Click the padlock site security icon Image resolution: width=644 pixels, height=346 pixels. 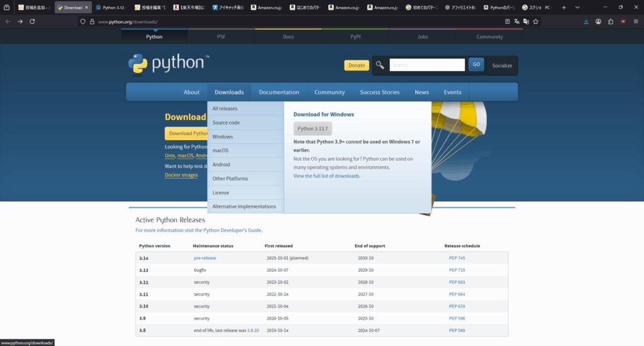point(92,22)
